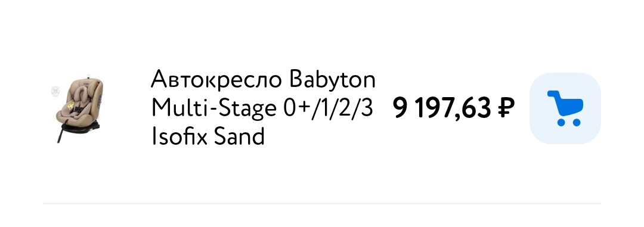This screenshot has width=644, height=227.
Task: Click the 9 197,63 ₽ price
Action: 453,108
